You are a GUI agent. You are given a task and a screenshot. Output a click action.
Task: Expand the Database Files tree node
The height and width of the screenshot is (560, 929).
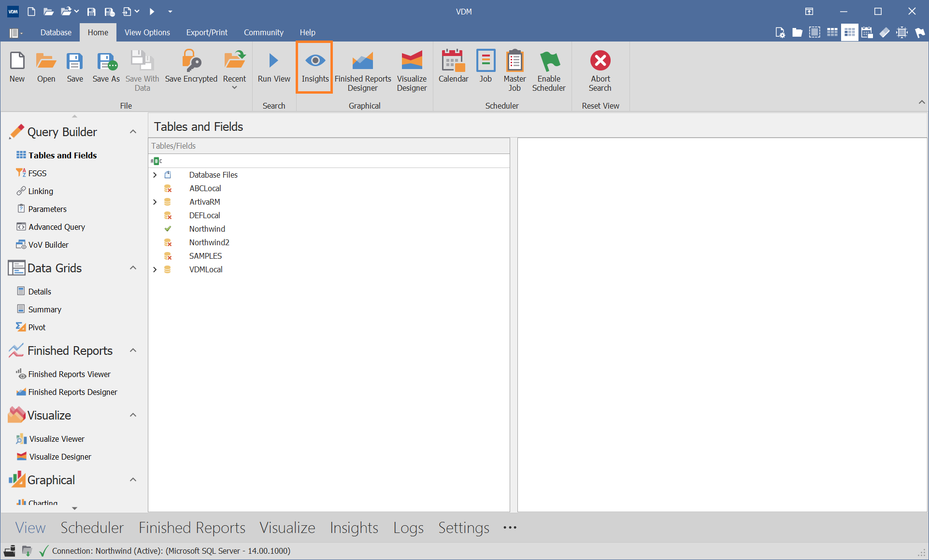click(x=155, y=175)
